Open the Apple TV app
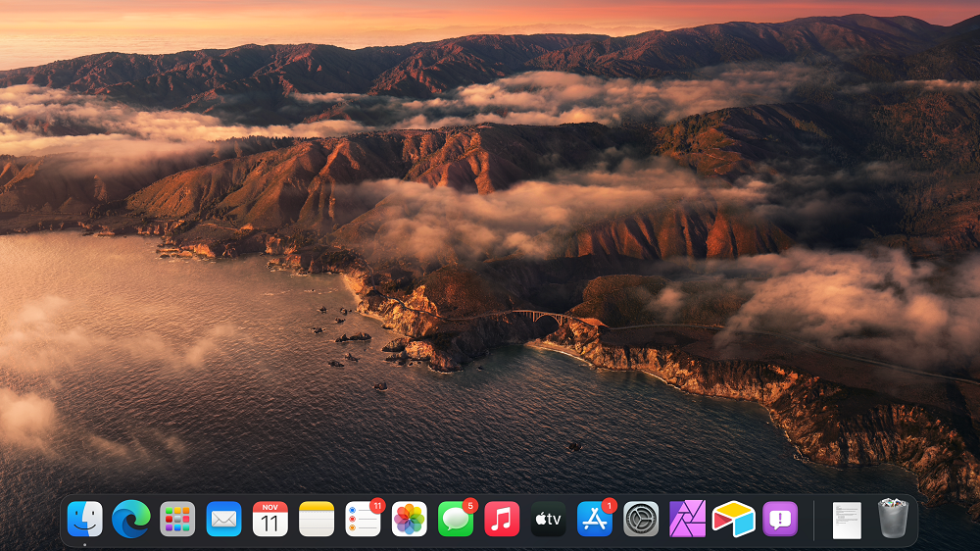The image size is (980, 551). (549, 519)
